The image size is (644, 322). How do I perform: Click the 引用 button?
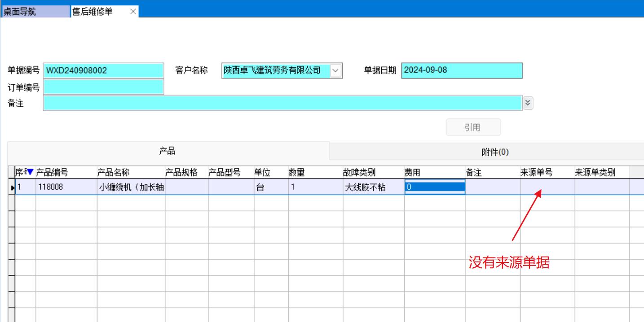tap(473, 127)
